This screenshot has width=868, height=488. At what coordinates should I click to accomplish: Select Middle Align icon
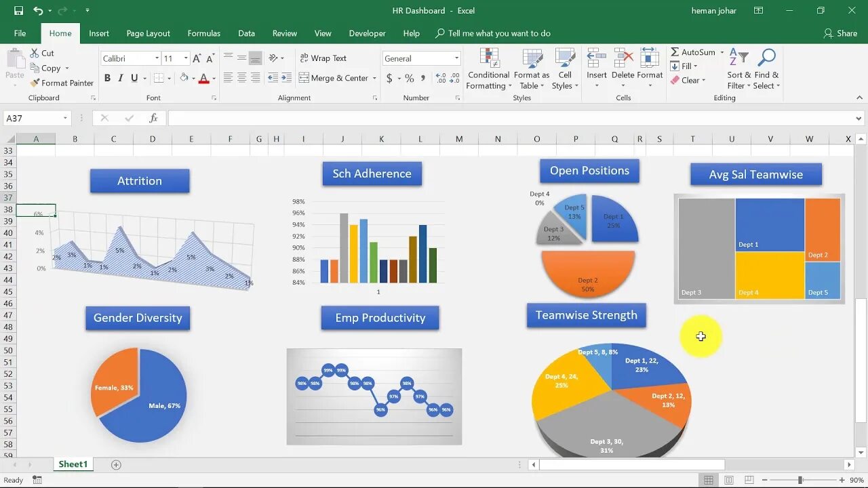(242, 58)
